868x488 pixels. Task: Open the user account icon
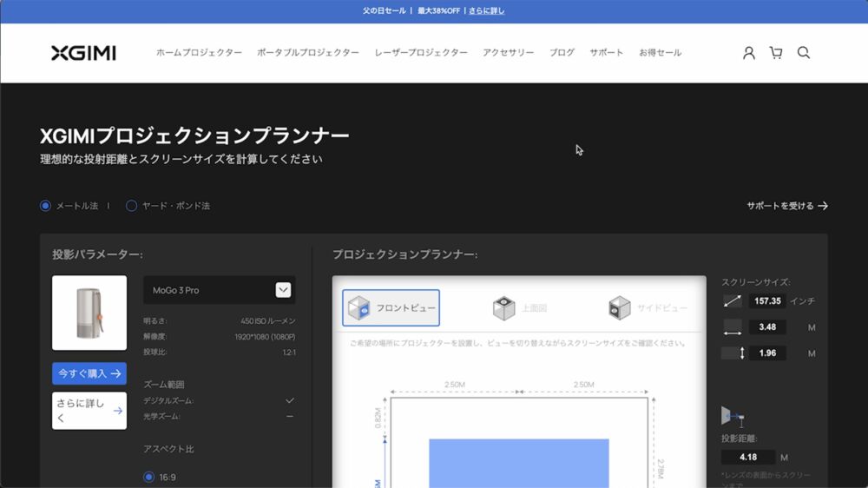click(x=748, y=53)
